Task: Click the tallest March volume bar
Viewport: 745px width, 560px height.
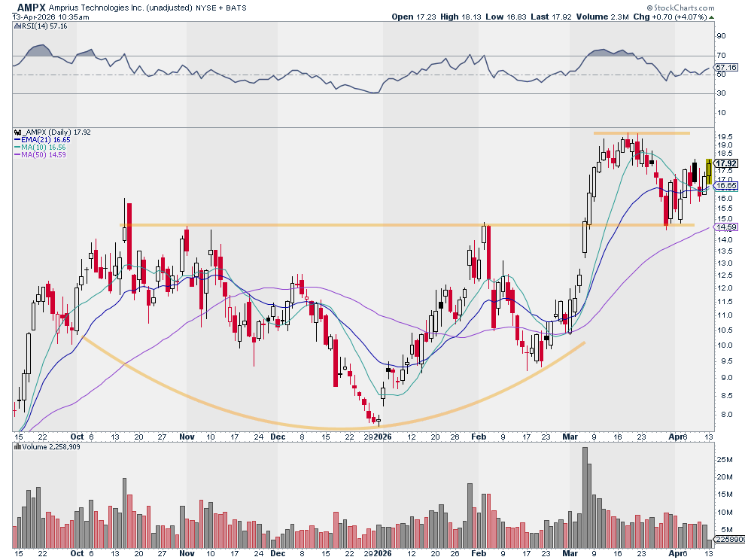Action: [585, 498]
